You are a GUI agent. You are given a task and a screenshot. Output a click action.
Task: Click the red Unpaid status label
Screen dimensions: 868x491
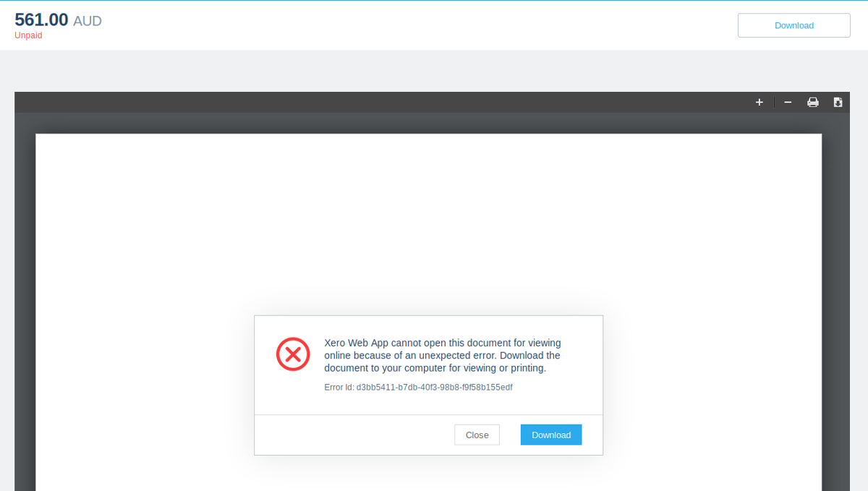(28, 35)
